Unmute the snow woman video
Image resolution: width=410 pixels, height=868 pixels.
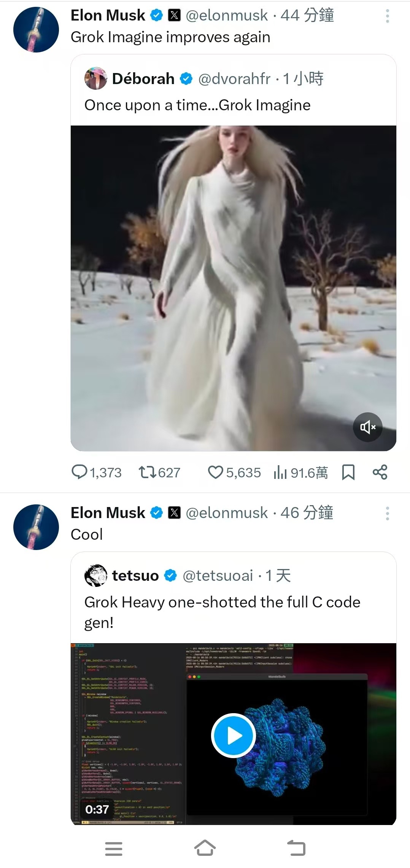[367, 427]
